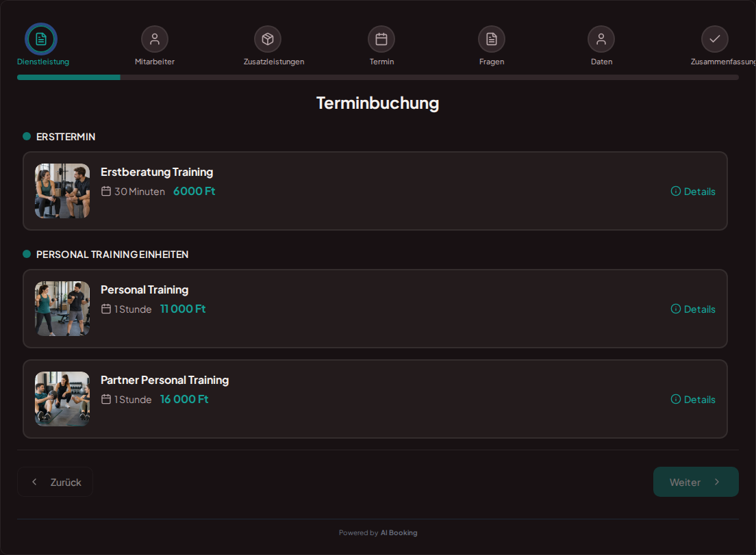The height and width of the screenshot is (555, 756).
Task: Click the info icon for Erstberatung Training
Action: click(676, 191)
